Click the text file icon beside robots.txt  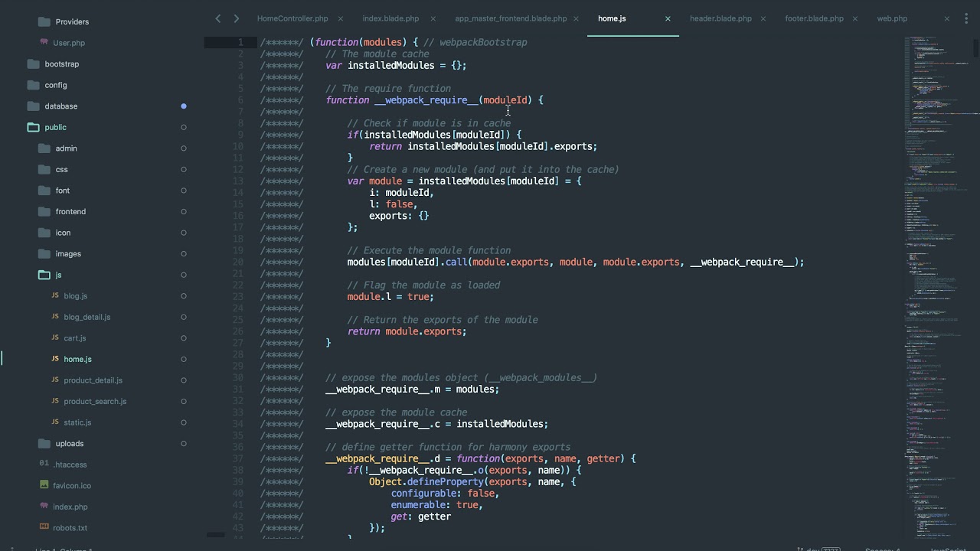point(44,527)
